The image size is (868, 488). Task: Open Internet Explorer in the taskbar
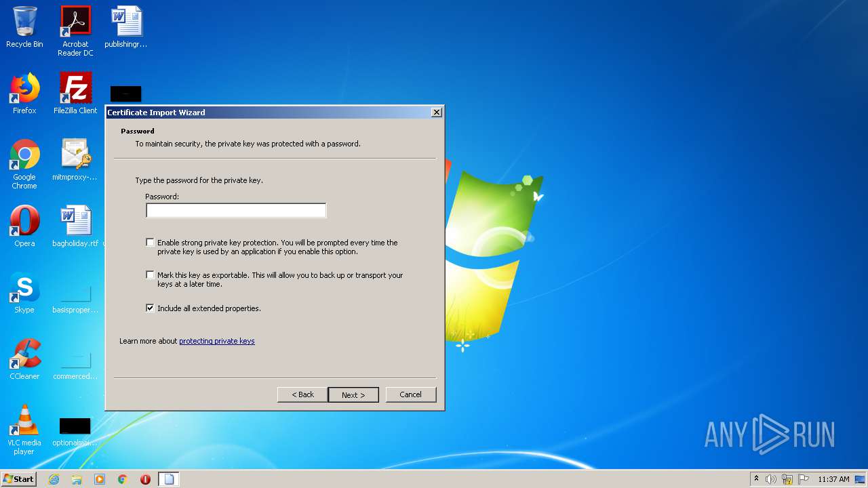click(54, 479)
